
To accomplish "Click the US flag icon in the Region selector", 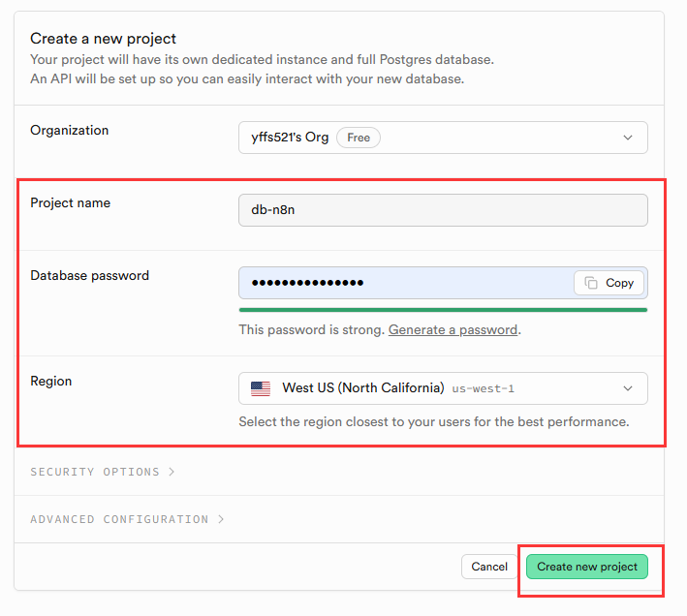I will tap(261, 388).
